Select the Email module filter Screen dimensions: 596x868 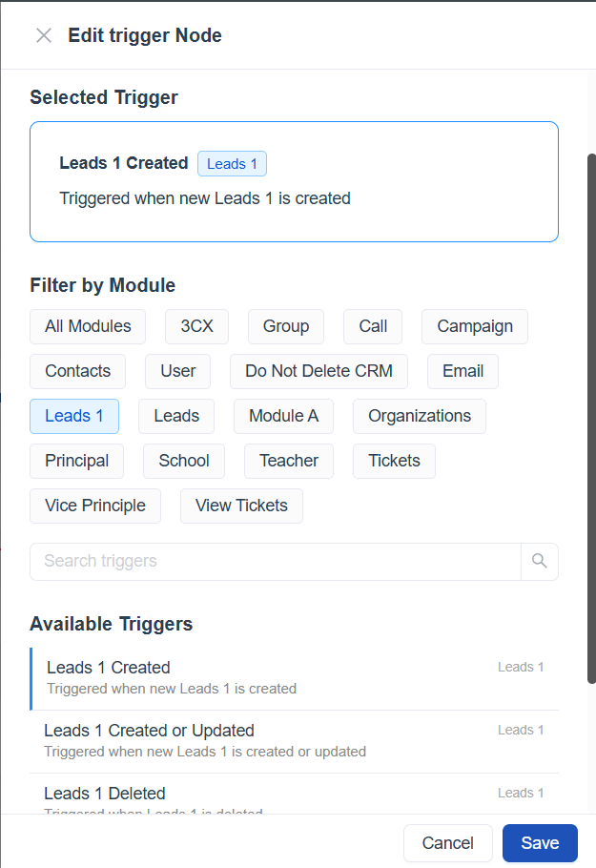463,371
